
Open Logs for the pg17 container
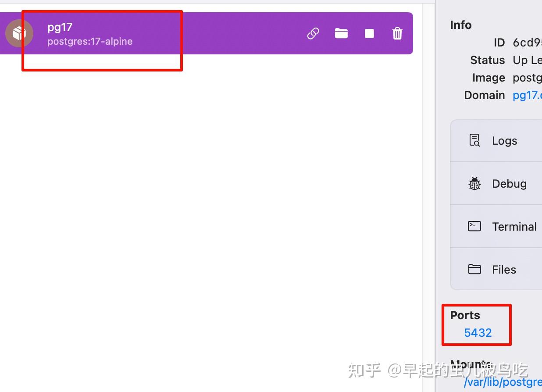pyautogui.click(x=503, y=141)
